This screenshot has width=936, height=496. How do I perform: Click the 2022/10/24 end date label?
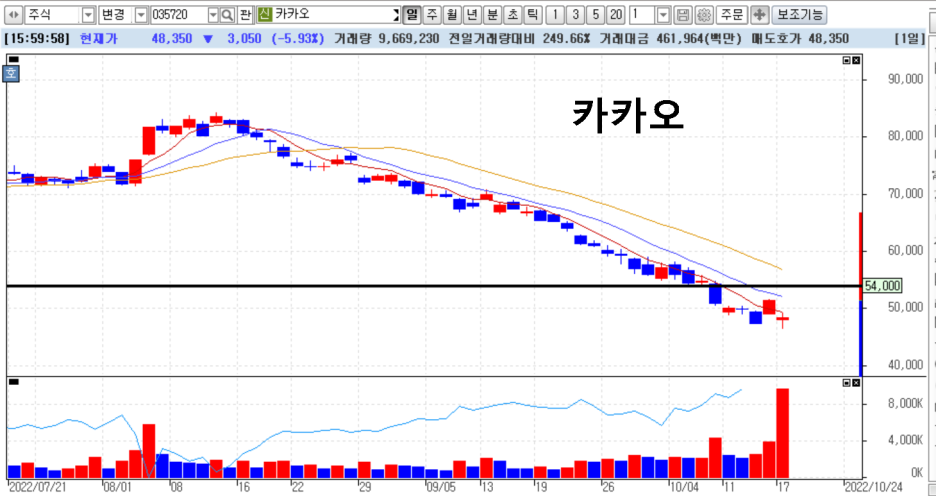(872, 487)
